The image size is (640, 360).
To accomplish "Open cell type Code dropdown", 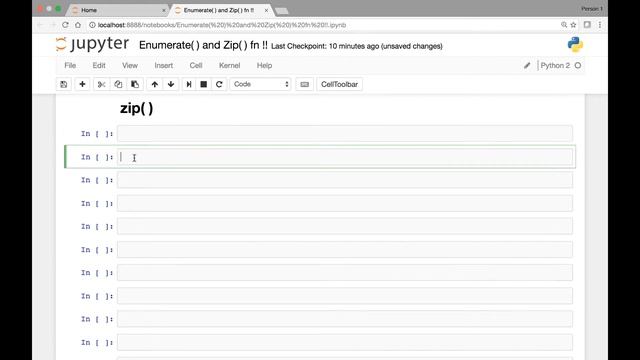I will coord(261,84).
